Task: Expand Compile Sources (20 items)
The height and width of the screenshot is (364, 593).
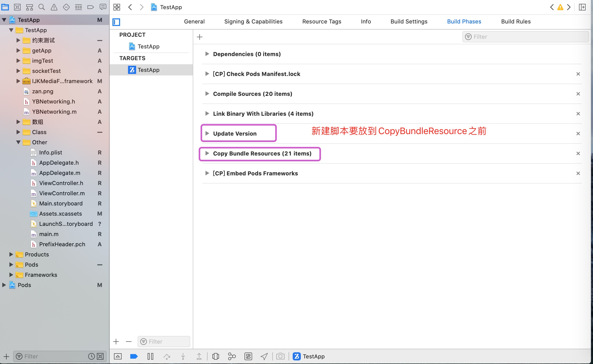Action: coord(207,94)
